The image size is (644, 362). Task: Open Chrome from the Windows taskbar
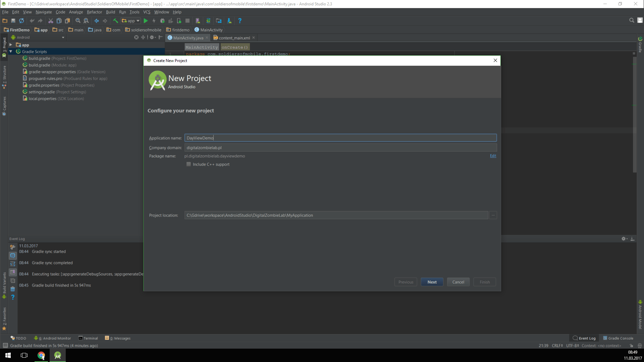pos(41,355)
